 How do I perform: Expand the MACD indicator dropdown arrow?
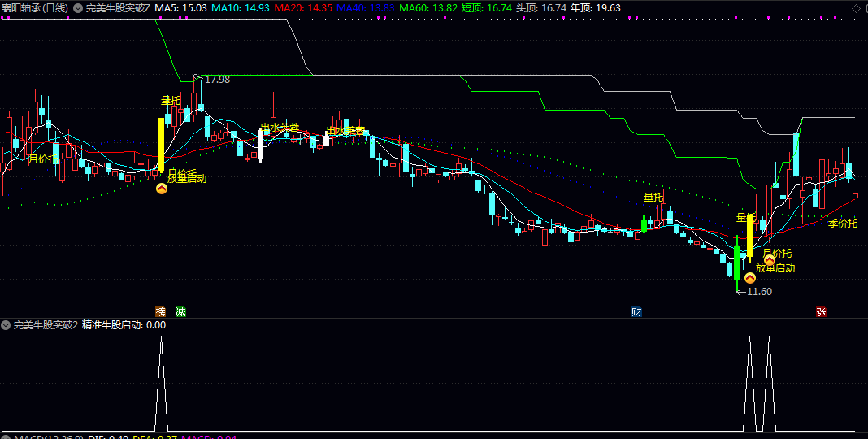[7, 437]
